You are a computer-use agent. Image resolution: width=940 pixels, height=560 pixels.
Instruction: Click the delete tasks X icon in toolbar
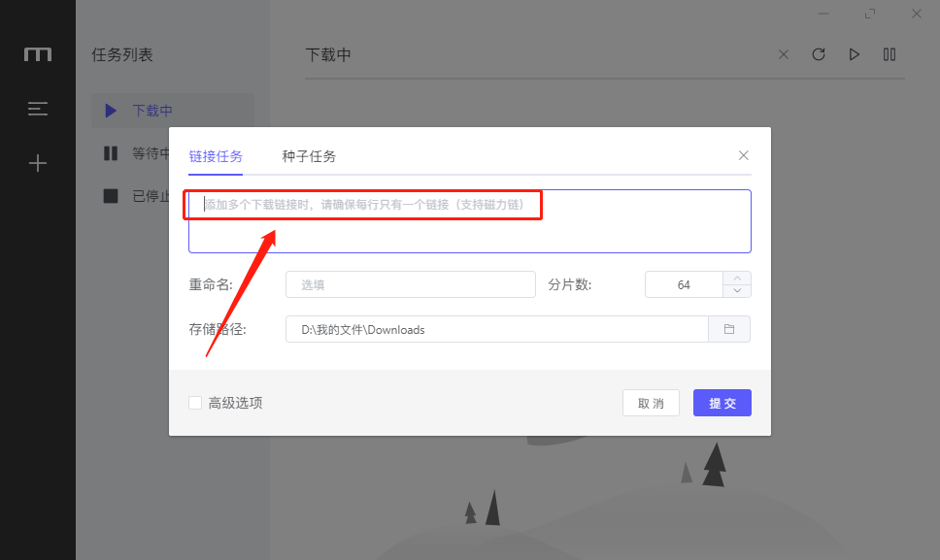pyautogui.click(x=784, y=54)
